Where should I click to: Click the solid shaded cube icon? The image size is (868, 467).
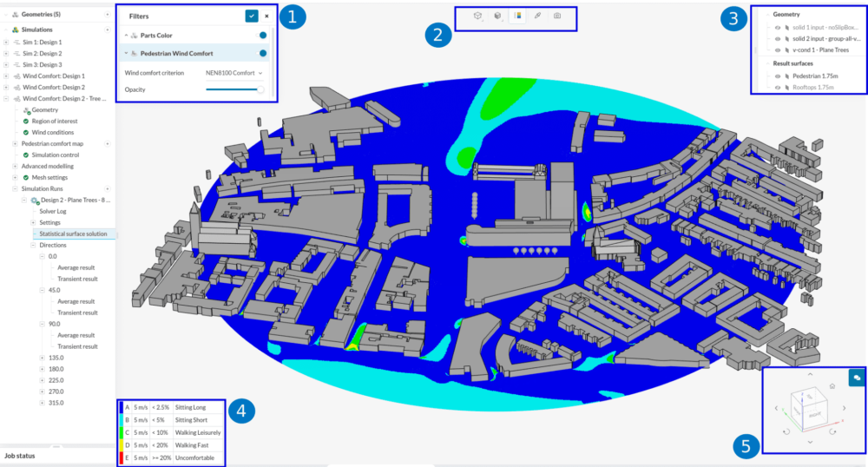point(497,16)
